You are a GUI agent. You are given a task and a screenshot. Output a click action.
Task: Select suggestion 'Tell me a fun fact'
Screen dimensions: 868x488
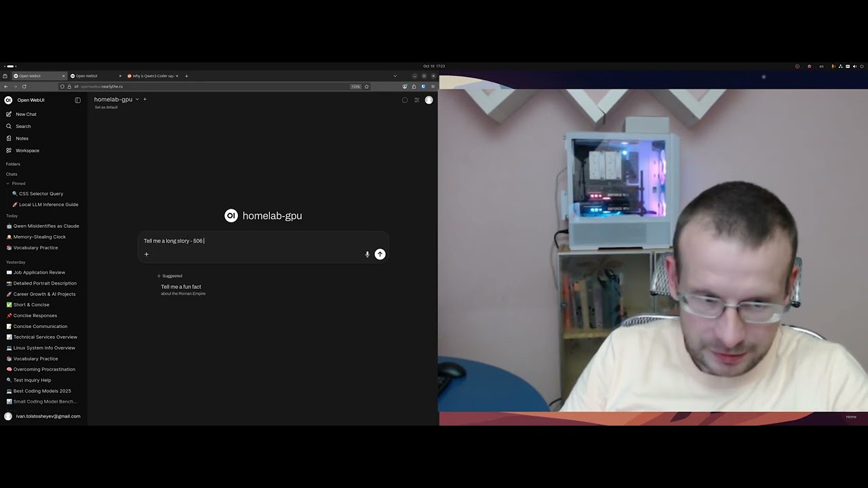coord(183,289)
